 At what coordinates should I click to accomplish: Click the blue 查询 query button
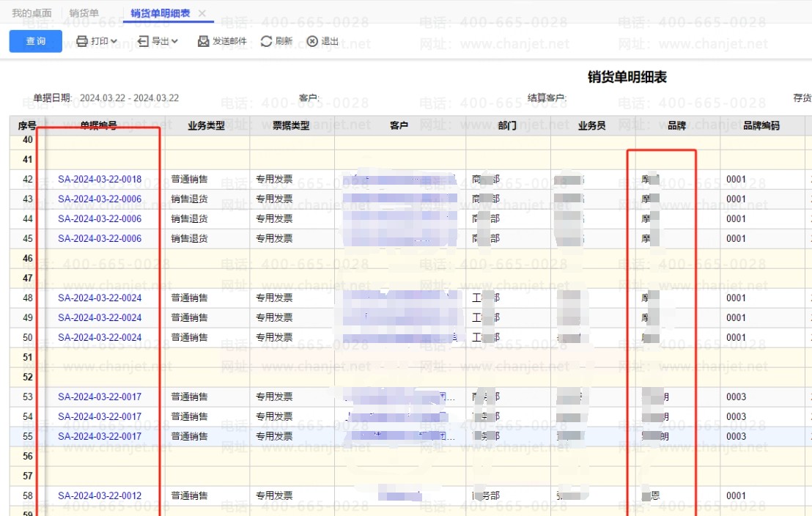[x=36, y=41]
